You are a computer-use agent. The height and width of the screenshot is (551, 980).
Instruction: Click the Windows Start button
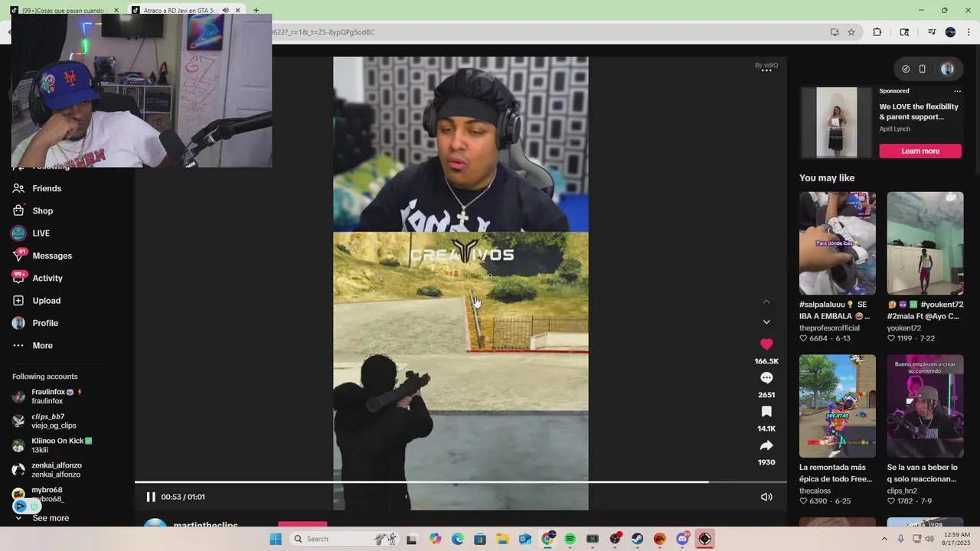(x=276, y=539)
